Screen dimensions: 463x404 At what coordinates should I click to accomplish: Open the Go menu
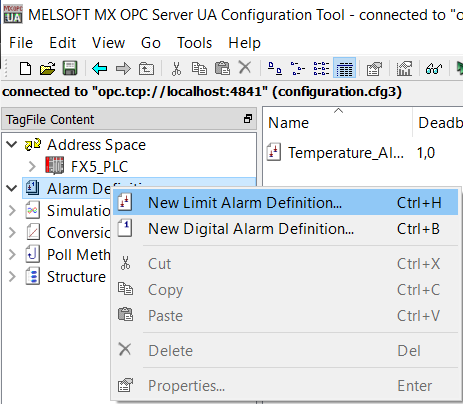151,43
